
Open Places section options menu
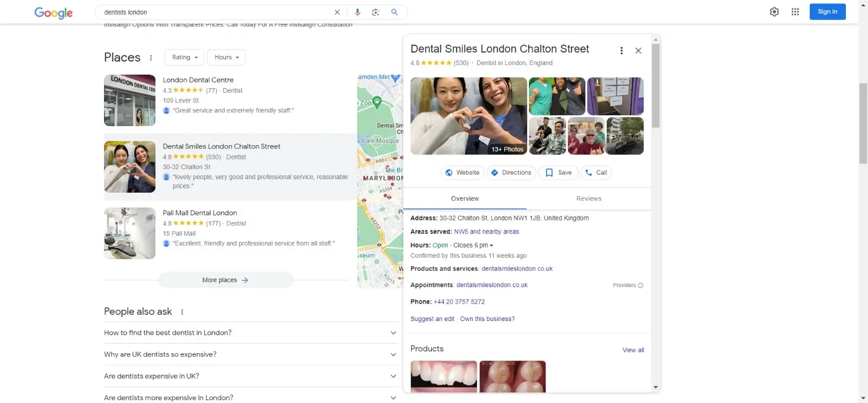(x=151, y=58)
